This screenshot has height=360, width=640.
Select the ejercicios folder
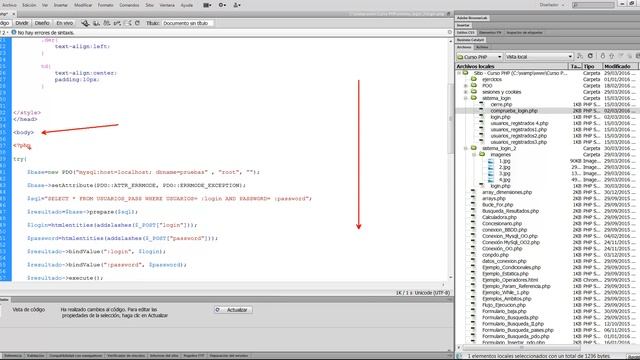point(492,80)
